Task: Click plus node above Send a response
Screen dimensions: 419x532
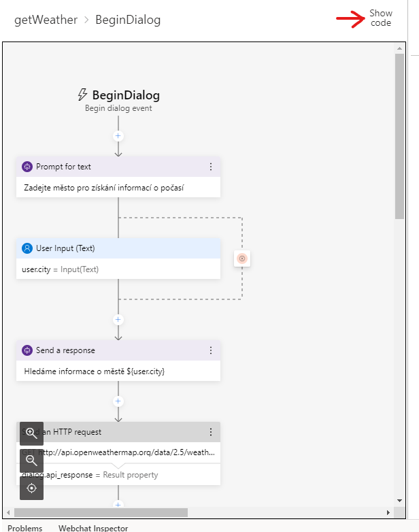Action: click(x=118, y=320)
